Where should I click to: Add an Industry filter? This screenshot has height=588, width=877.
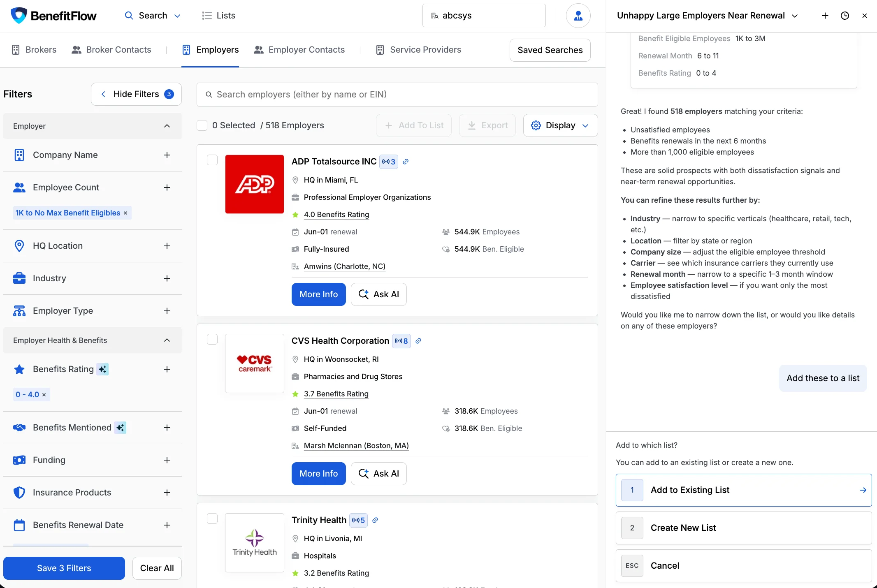point(167,278)
